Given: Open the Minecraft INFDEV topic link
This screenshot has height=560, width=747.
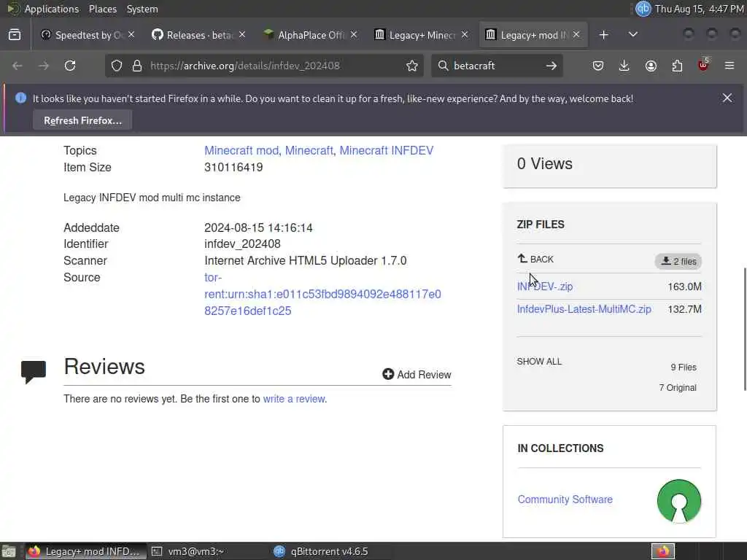Looking at the screenshot, I should pos(387,150).
